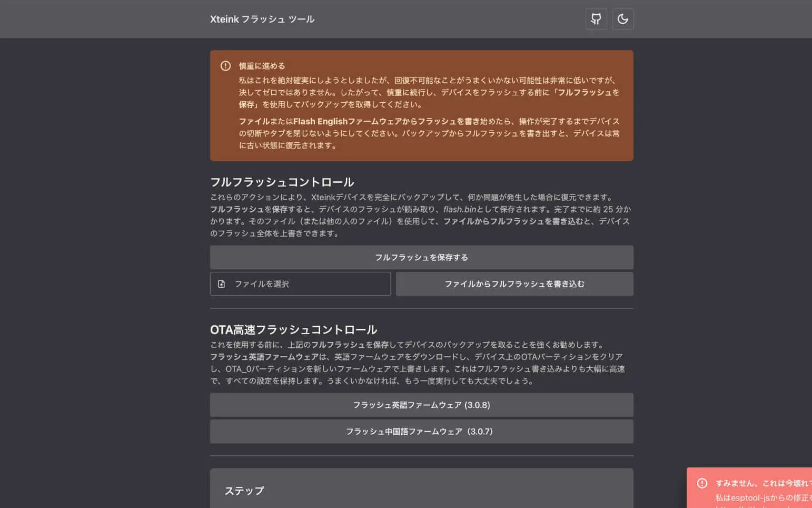Select the フルフラッシュコントロール section heading
The height and width of the screenshot is (508, 812).
[282, 182]
